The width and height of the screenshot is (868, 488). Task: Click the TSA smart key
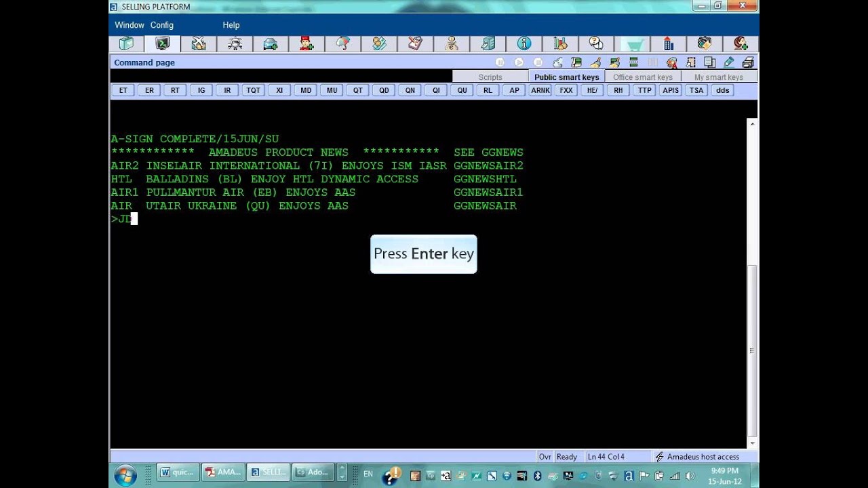pyautogui.click(x=696, y=90)
